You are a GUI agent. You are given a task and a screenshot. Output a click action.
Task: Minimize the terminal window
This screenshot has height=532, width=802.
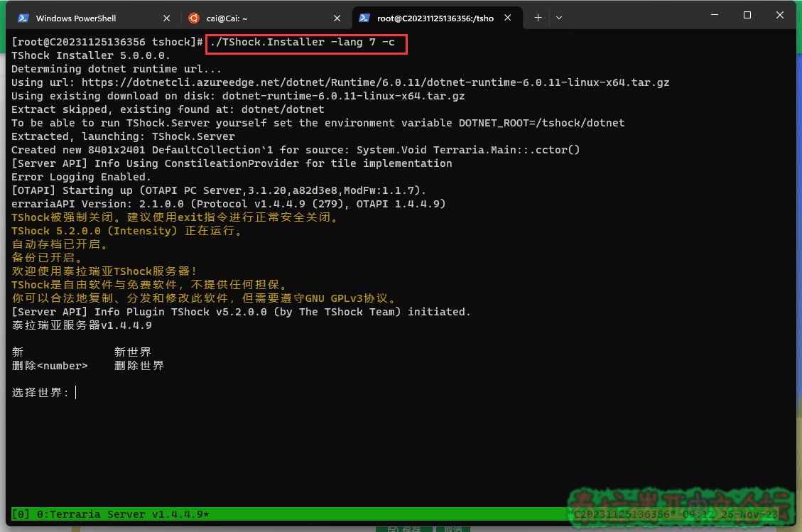(715, 15)
